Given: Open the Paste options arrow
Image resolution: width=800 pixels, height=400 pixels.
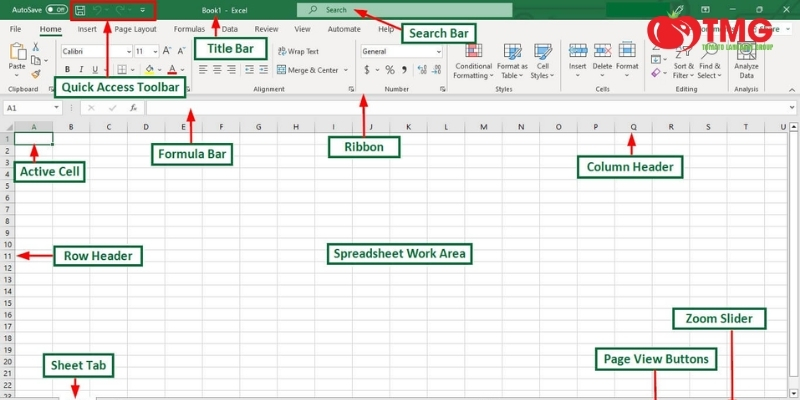Looking at the screenshot, I should (17, 76).
